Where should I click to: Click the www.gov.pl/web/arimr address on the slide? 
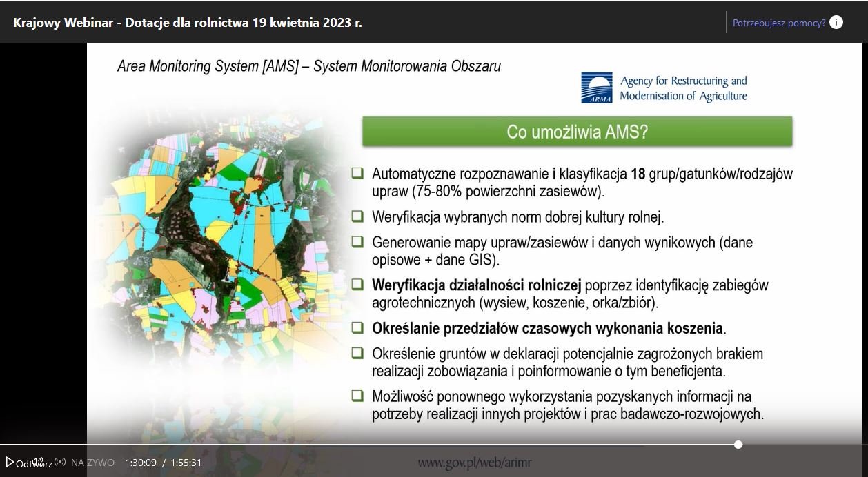pos(474,463)
